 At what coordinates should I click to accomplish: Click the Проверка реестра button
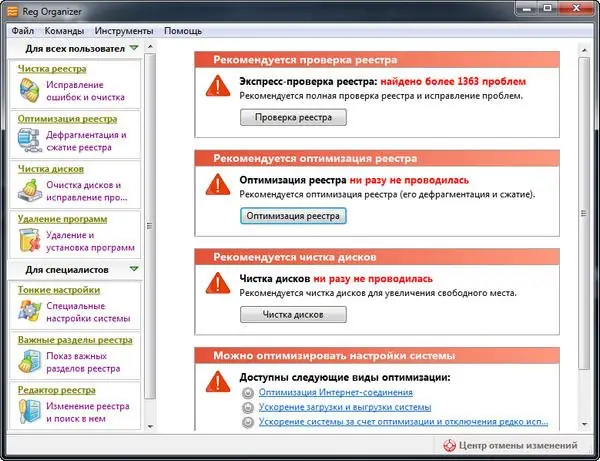pyautogui.click(x=293, y=117)
